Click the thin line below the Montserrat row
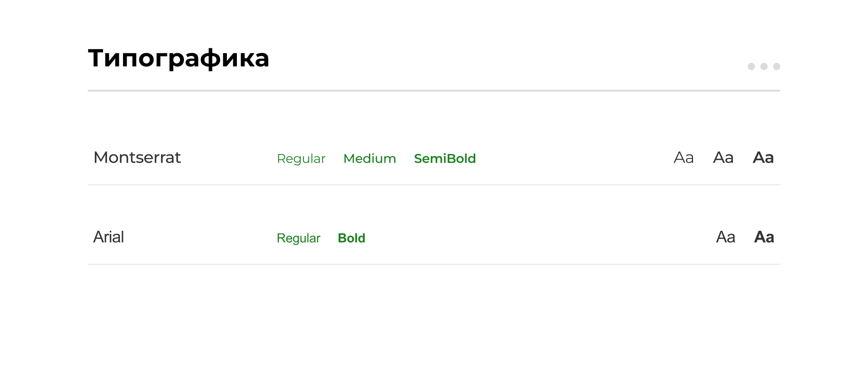This screenshot has height=374, width=868. [x=434, y=185]
